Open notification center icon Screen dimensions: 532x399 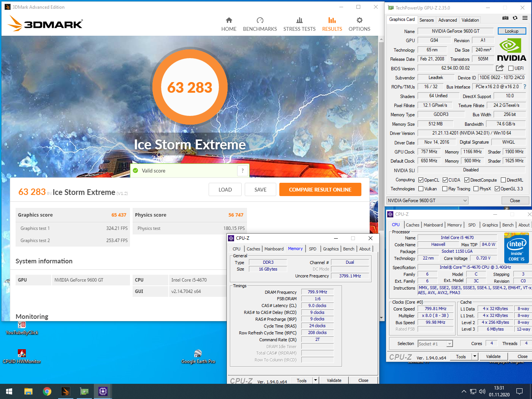519,391
